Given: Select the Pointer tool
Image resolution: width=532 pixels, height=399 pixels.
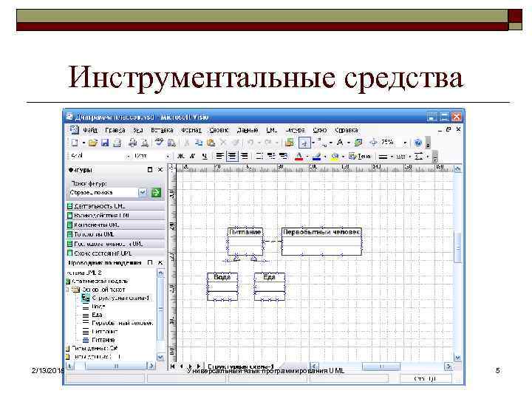Looking at the screenshot, I should [x=304, y=143].
